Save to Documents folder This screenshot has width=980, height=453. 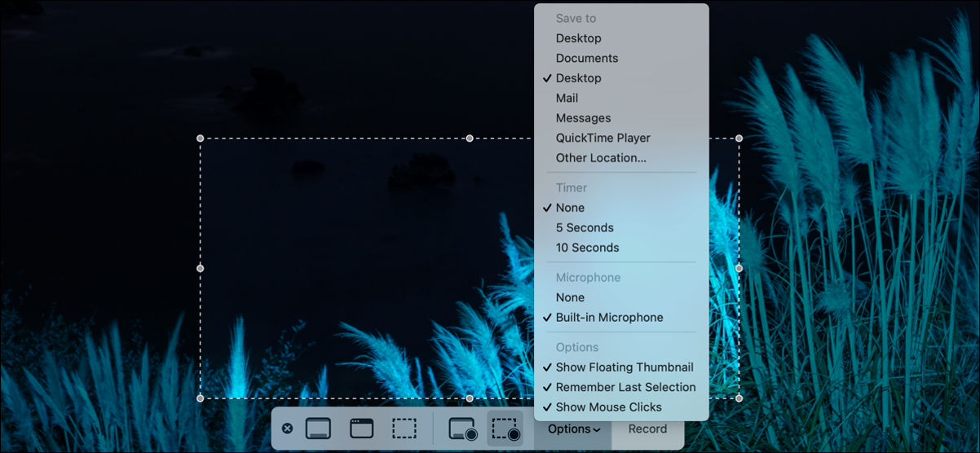(587, 59)
